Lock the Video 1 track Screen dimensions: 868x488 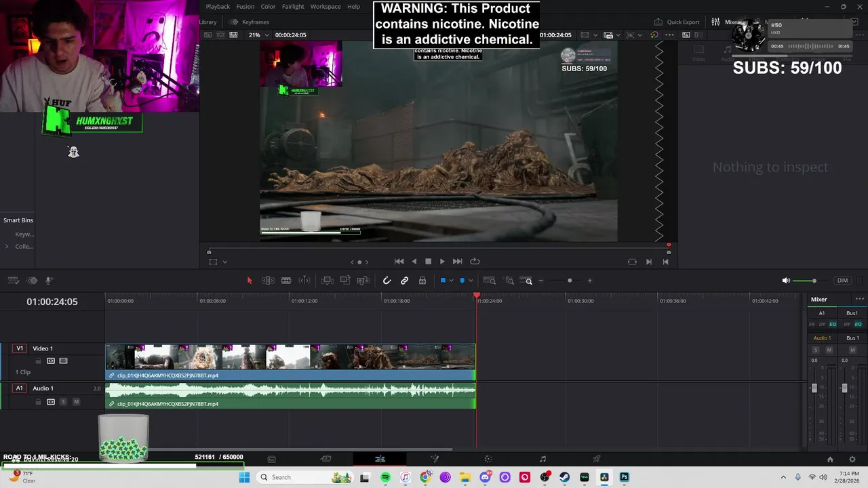pyautogui.click(x=38, y=361)
